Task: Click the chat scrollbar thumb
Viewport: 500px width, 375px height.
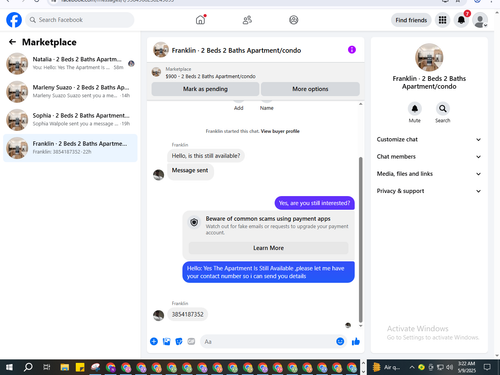Action: pos(360,239)
